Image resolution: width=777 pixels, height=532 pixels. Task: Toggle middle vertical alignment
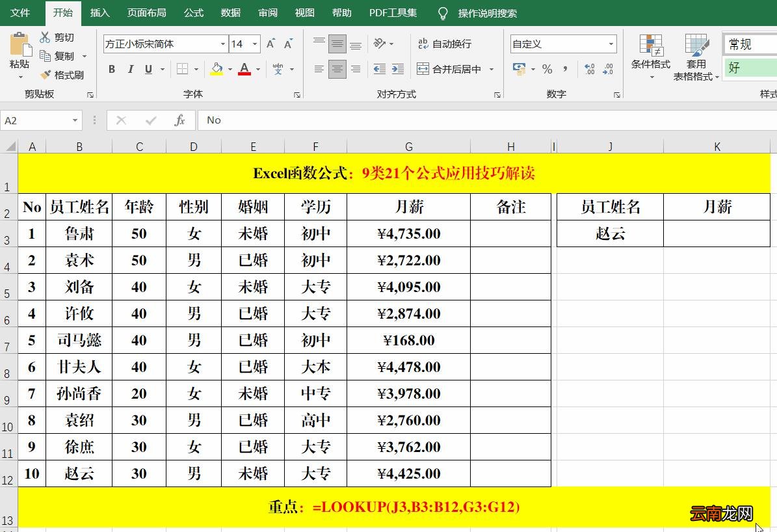pos(337,44)
